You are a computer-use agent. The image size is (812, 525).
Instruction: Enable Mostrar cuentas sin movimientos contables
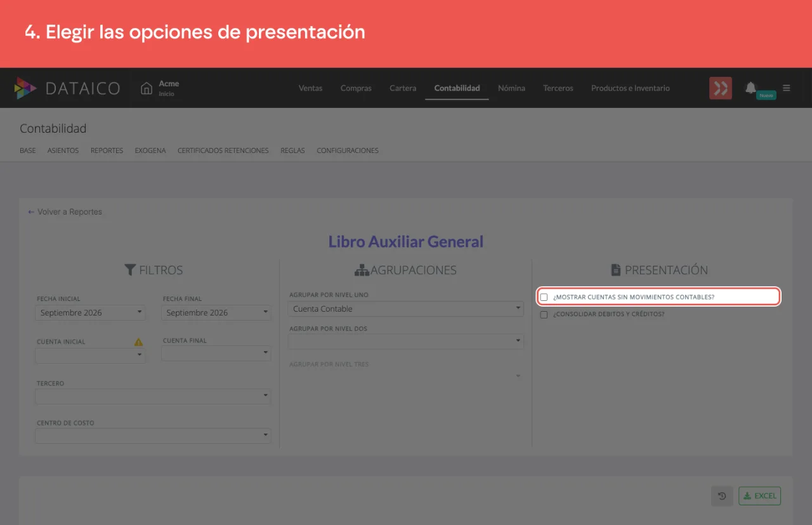pyautogui.click(x=544, y=297)
